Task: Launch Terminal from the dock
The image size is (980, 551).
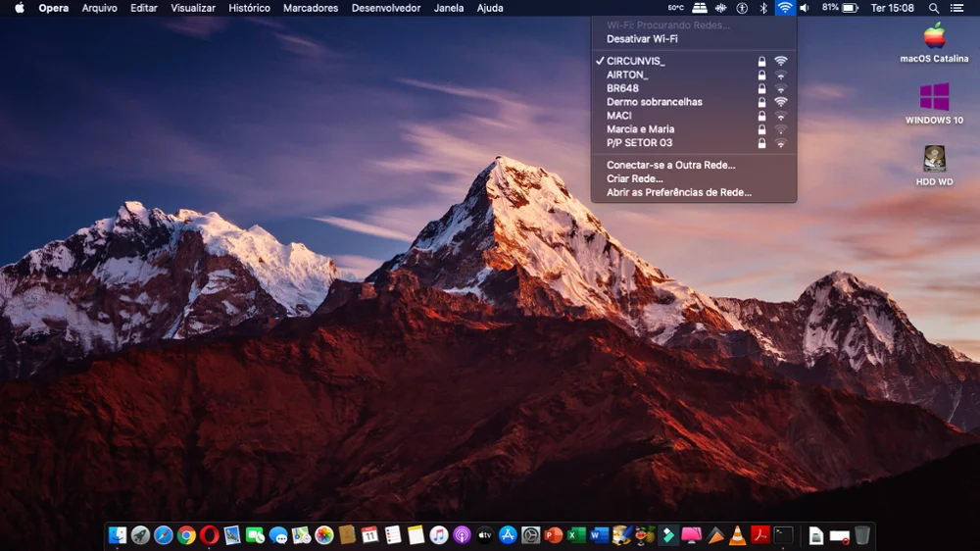Action: pos(783,535)
